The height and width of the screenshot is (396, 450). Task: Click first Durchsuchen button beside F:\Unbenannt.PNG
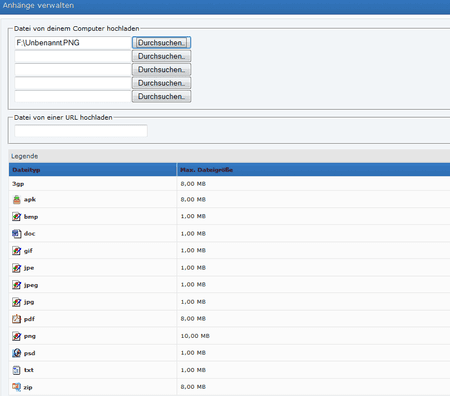(161, 43)
